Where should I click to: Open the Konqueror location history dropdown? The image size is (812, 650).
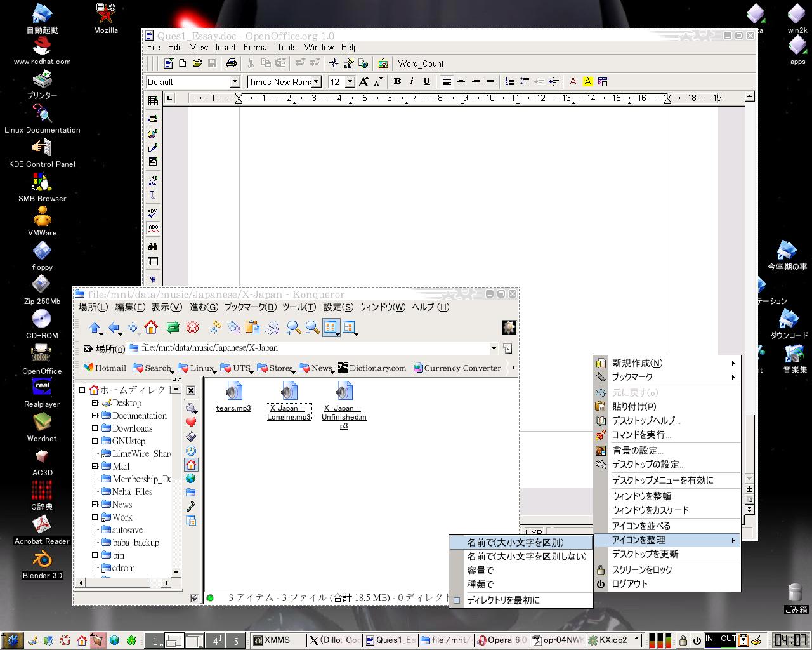(x=494, y=348)
